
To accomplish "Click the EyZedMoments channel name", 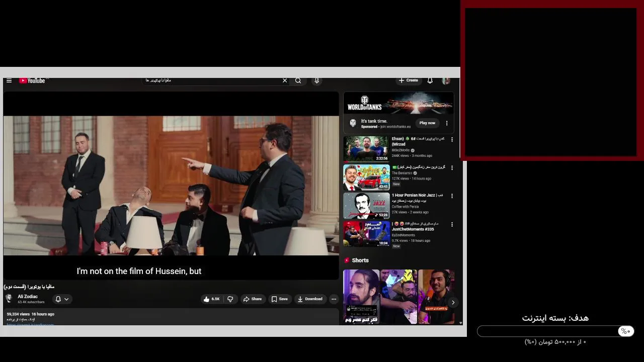I will pyautogui.click(x=404, y=235).
